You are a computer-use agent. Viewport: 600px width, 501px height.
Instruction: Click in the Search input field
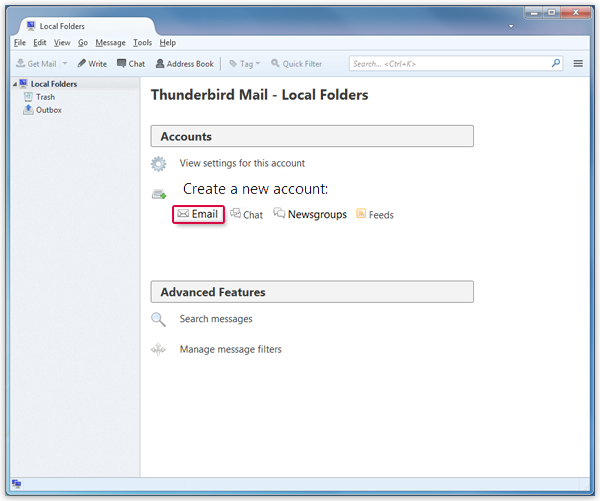[450, 63]
